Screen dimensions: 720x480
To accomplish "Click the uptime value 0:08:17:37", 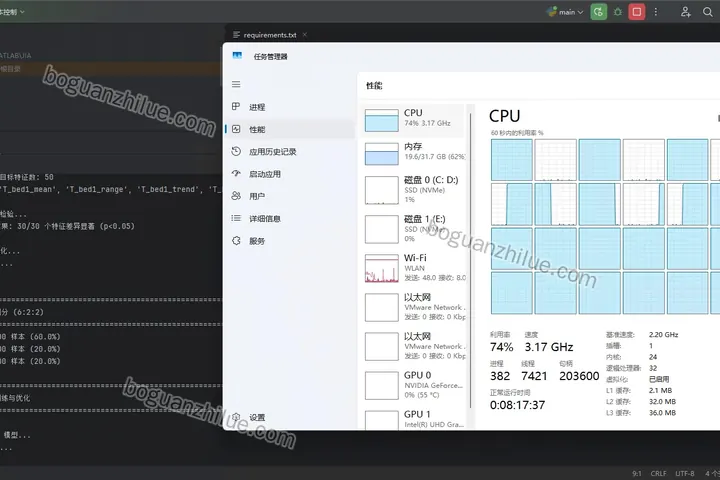I will coord(518,405).
